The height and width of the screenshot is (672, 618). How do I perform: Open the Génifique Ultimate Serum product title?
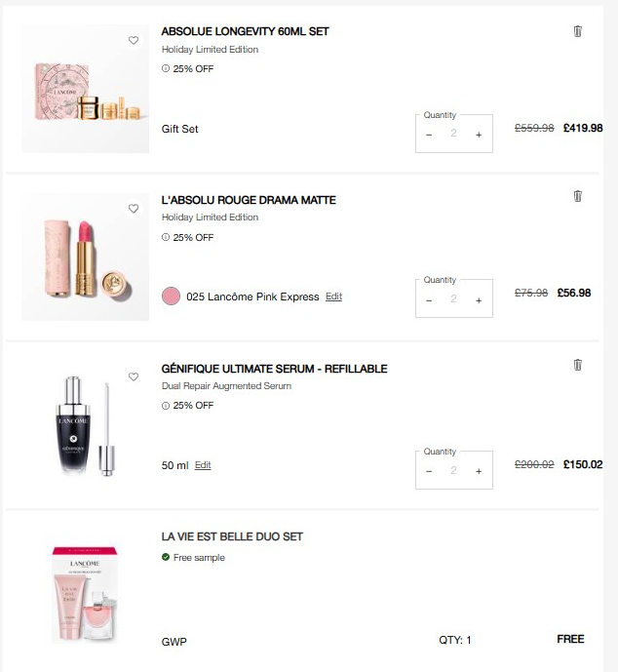point(274,369)
